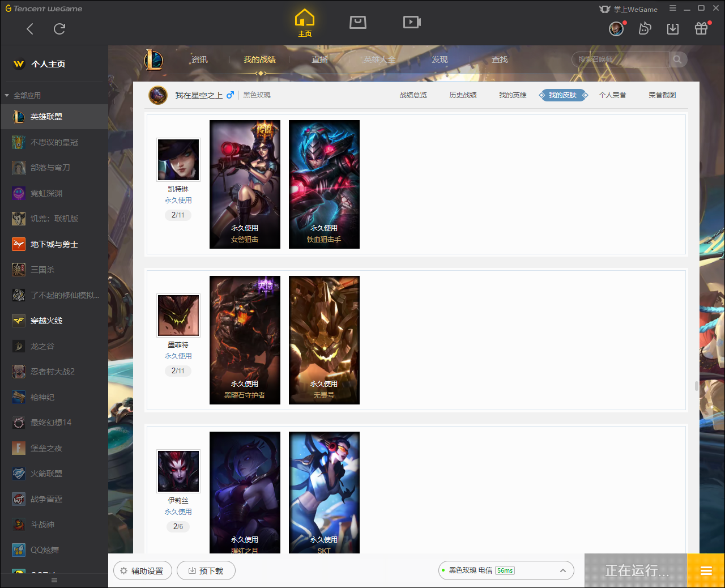This screenshot has height=588, width=725.
Task: Select the 我的皮肤 sub-tab
Action: click(563, 95)
